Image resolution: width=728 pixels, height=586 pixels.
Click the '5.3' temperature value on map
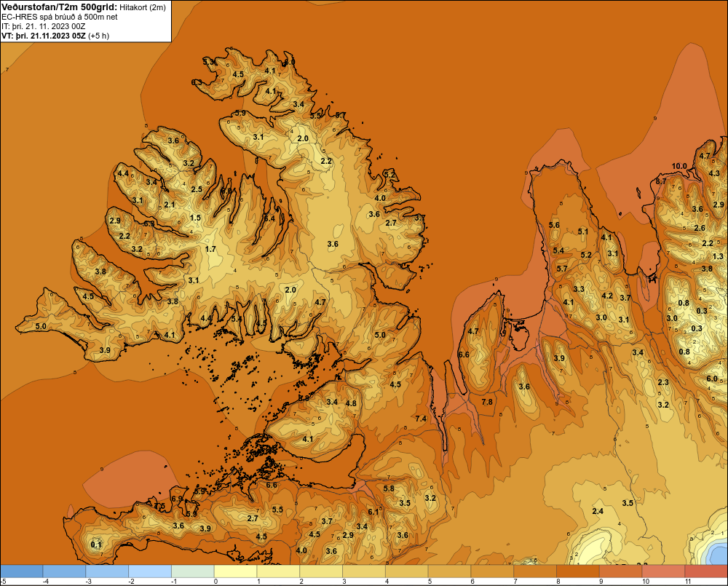(x=208, y=61)
